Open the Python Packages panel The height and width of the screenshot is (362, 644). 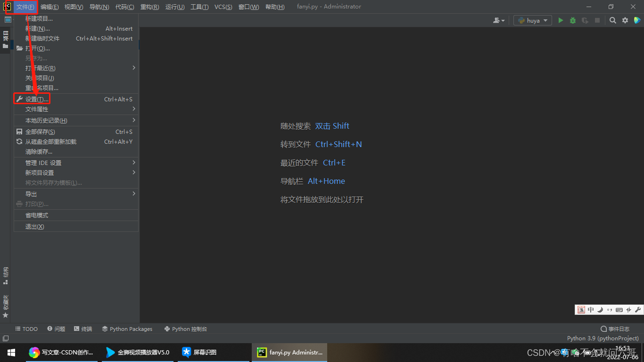126,329
